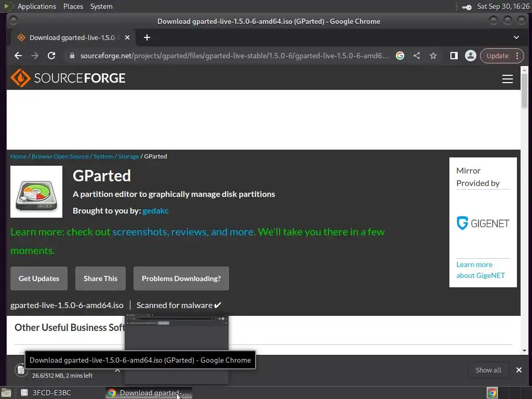Click the Google icon in address bar

tap(400, 56)
